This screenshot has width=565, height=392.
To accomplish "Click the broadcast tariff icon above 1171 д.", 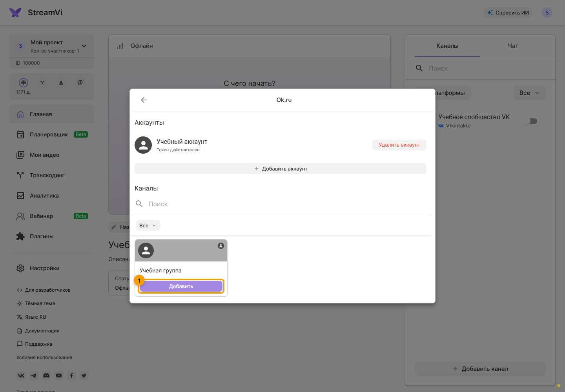I will [24, 83].
